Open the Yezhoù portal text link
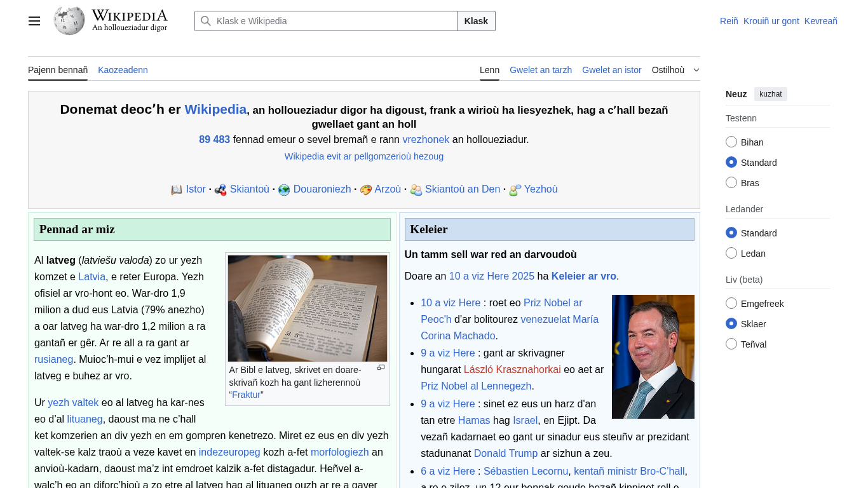This screenshot has width=868, height=488. (x=541, y=189)
